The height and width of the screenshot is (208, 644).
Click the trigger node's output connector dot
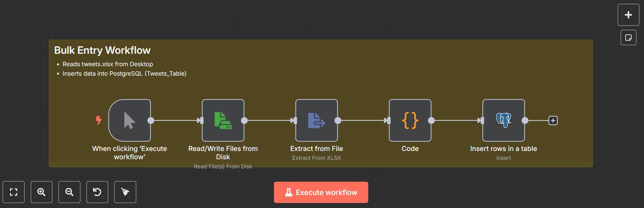[x=151, y=120]
